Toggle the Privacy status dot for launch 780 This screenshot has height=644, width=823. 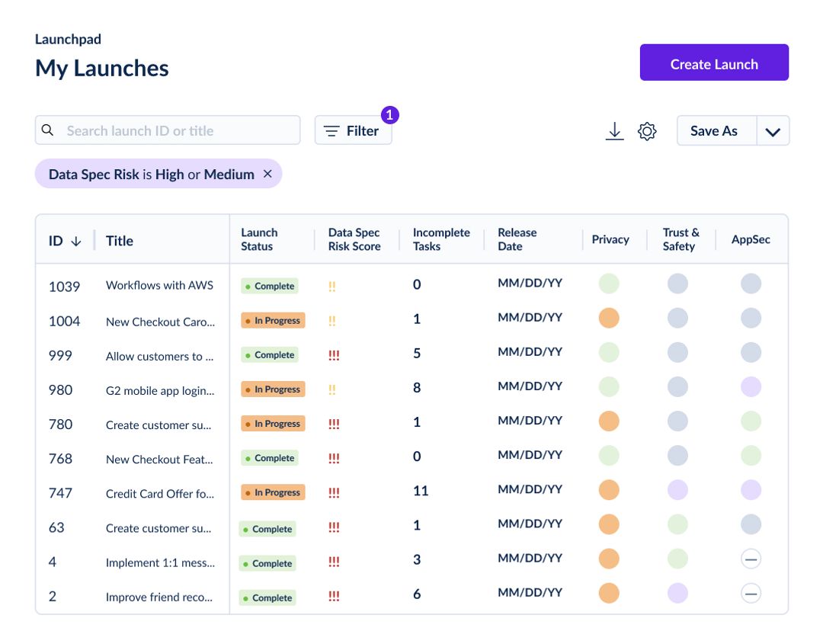[609, 421]
